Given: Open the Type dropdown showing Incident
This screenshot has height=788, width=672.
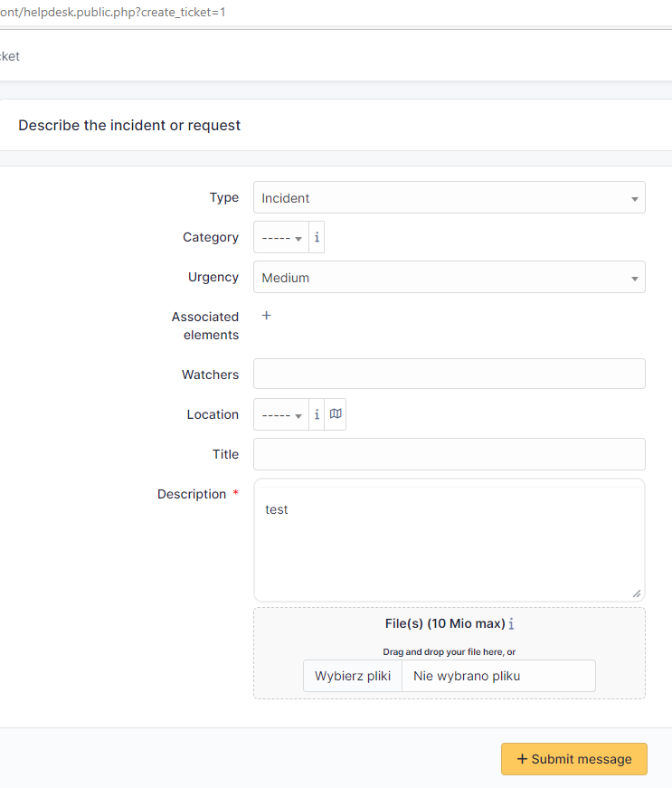Looking at the screenshot, I should click(450, 197).
